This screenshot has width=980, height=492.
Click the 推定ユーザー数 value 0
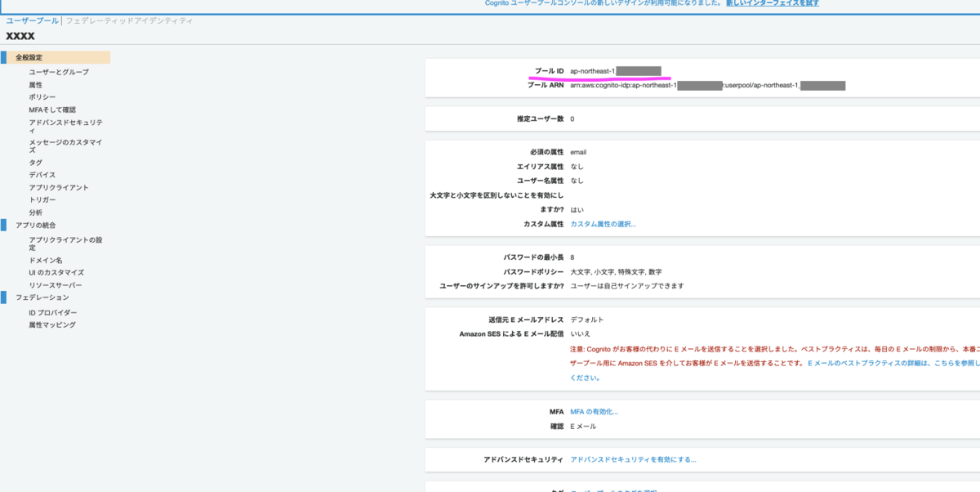click(x=572, y=119)
